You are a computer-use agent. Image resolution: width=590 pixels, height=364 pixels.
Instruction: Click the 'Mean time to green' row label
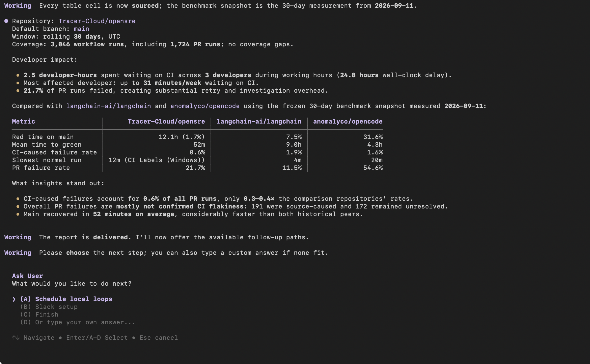point(47,145)
